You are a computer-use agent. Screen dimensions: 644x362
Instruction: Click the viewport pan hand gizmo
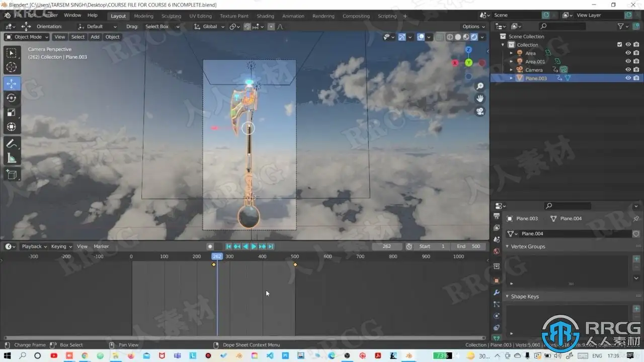[x=480, y=99]
